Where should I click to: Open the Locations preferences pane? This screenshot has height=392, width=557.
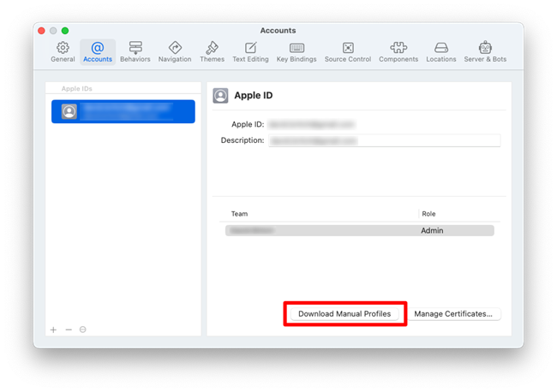[441, 51]
